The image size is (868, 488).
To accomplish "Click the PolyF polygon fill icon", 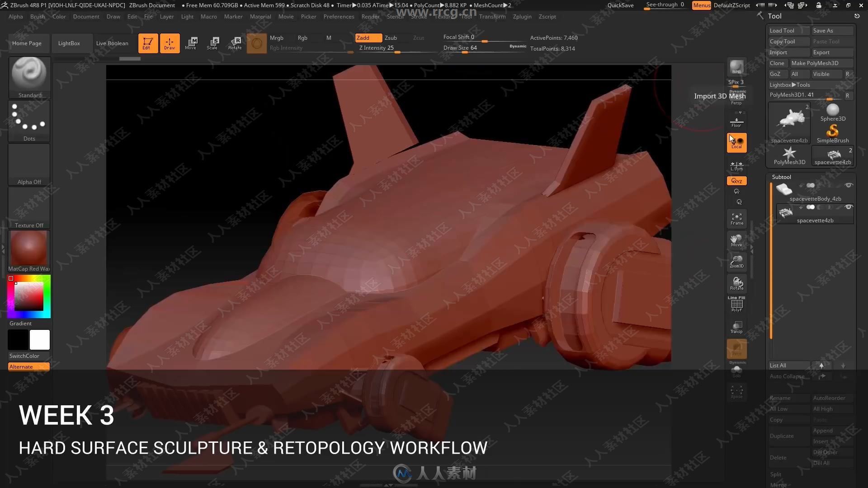I will click(736, 305).
